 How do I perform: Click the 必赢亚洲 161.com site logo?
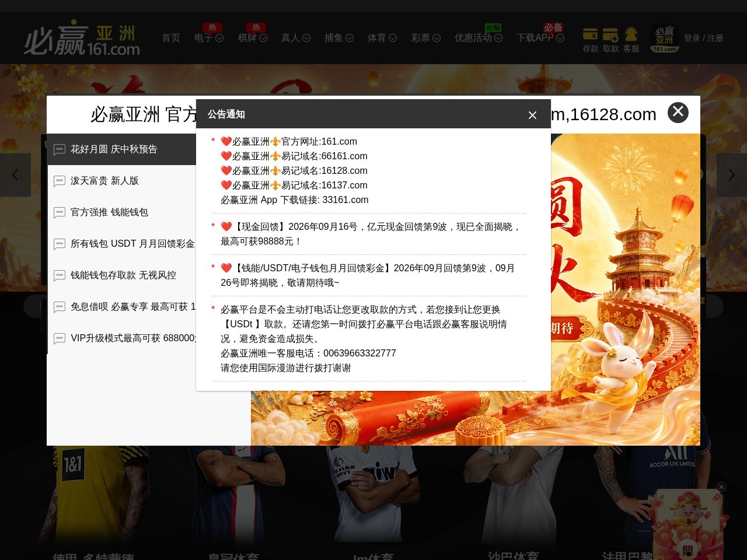(x=82, y=38)
